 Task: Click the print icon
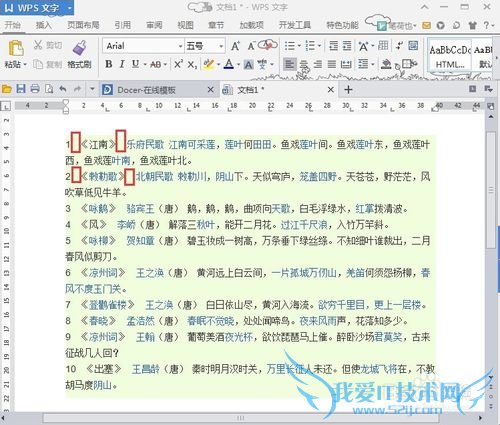(x=35, y=89)
